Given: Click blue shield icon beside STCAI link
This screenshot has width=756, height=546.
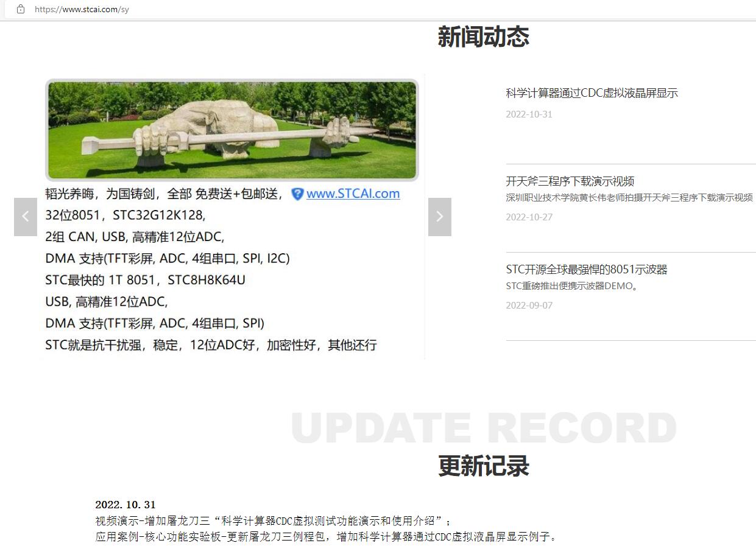Looking at the screenshot, I should [x=297, y=194].
